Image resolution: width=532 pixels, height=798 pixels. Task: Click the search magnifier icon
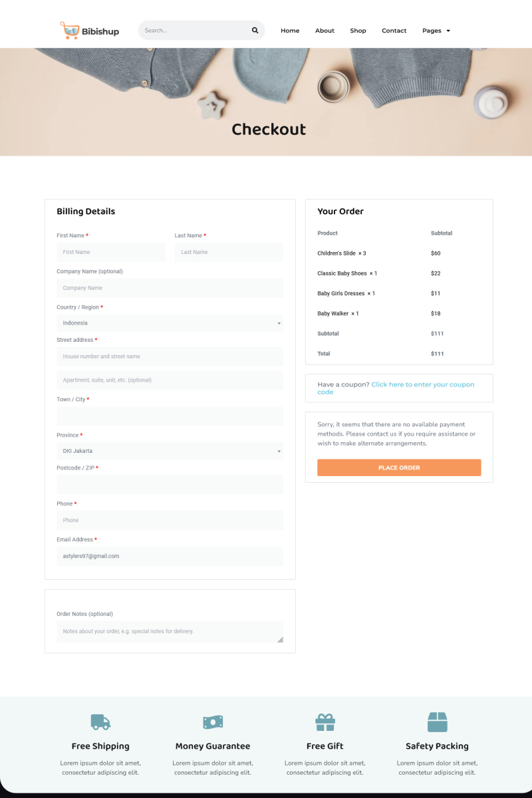255,31
